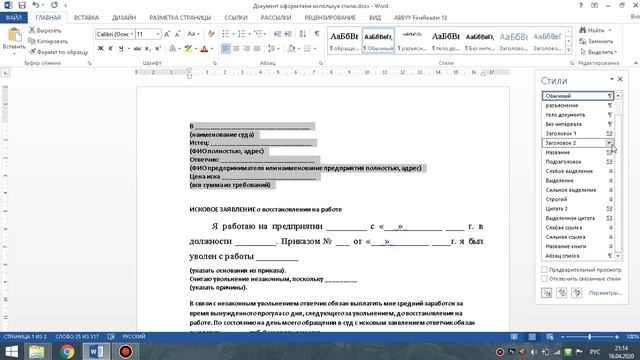Start a numbered list
The image size is (640, 360).
click(x=242, y=34)
